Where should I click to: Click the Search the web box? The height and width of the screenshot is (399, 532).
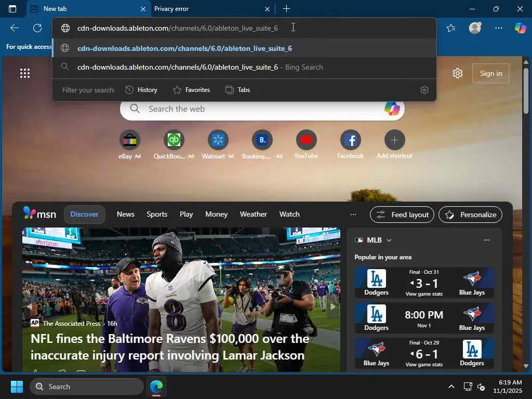coord(262,109)
